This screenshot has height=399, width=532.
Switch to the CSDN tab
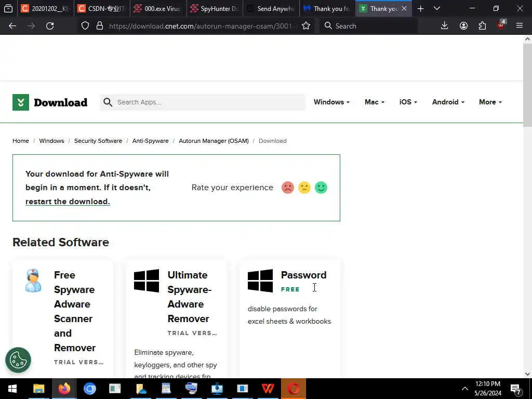(x=102, y=8)
